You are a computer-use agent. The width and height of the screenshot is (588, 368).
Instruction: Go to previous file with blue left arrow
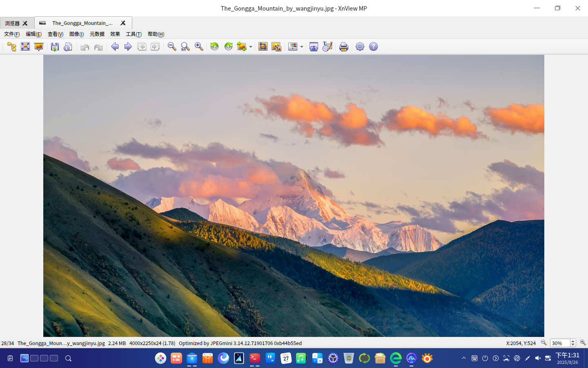[115, 47]
